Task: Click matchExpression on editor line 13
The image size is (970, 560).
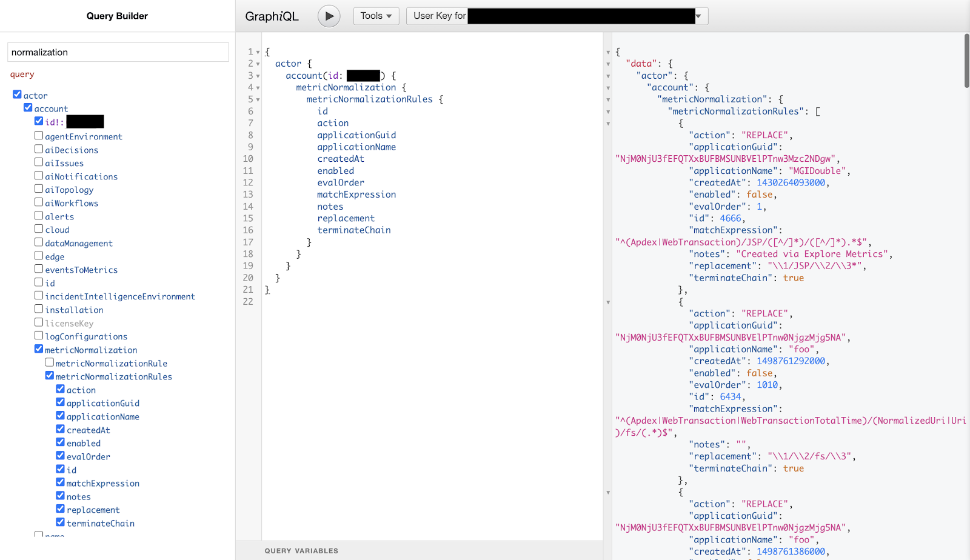Action: (x=356, y=195)
